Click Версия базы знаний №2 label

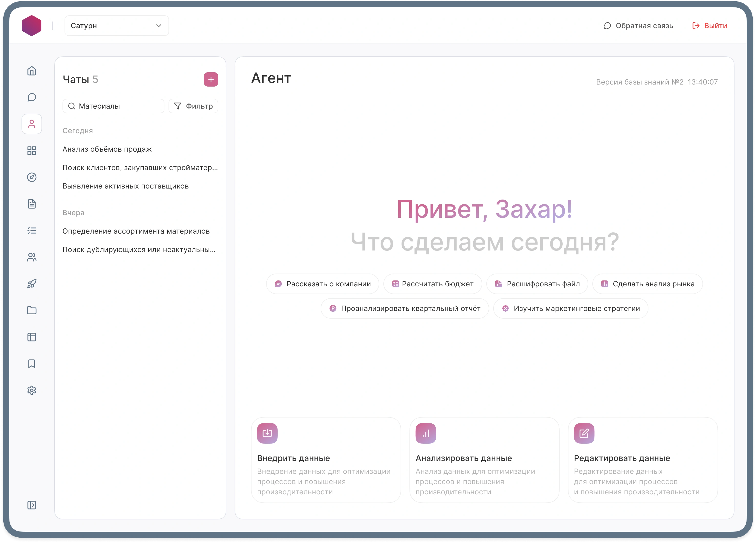(x=640, y=82)
